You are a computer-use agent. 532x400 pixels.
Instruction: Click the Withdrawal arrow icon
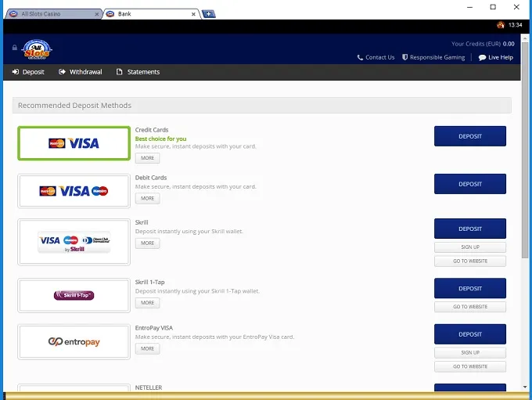(62, 72)
